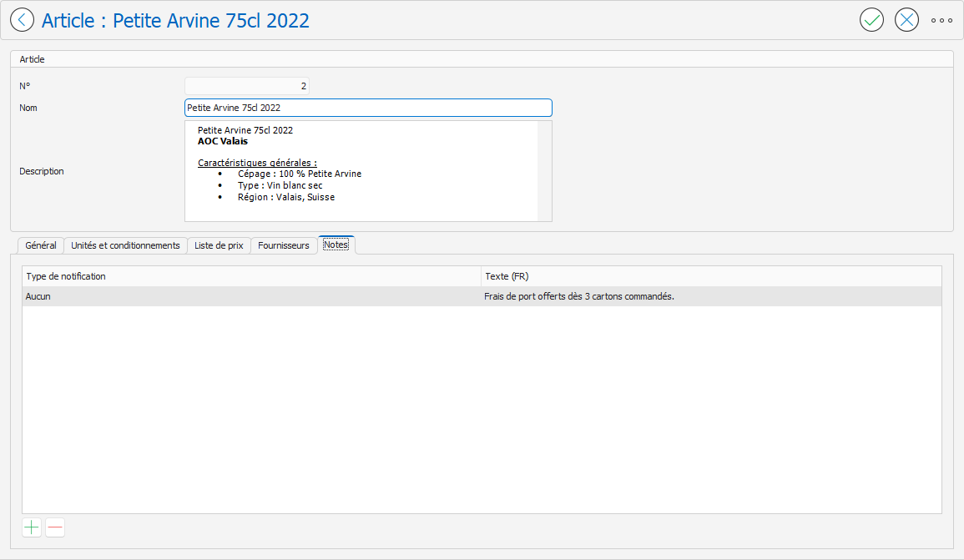Click the 'Type de notification' column header
The width and height of the screenshot is (964, 560).
tap(250, 276)
